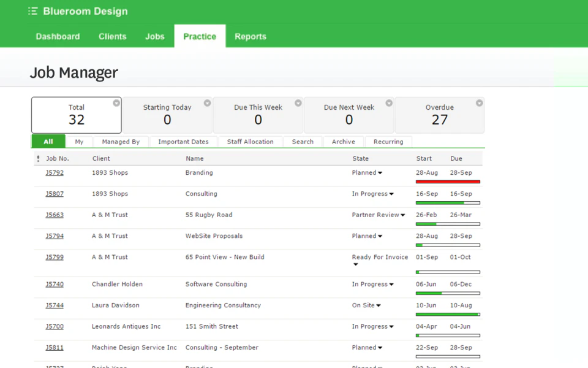Open the Partner Review dropdown for 55 Rugby Road

[401, 215]
